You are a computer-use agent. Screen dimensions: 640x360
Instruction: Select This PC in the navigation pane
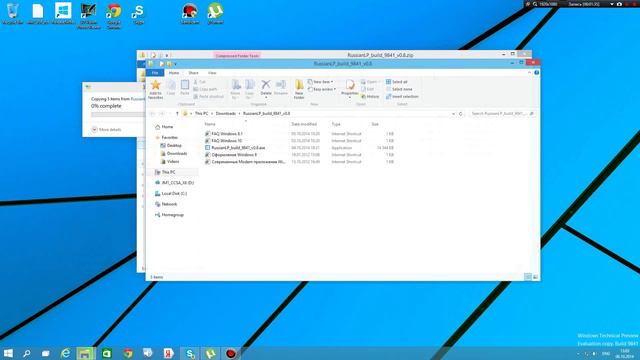(168, 172)
